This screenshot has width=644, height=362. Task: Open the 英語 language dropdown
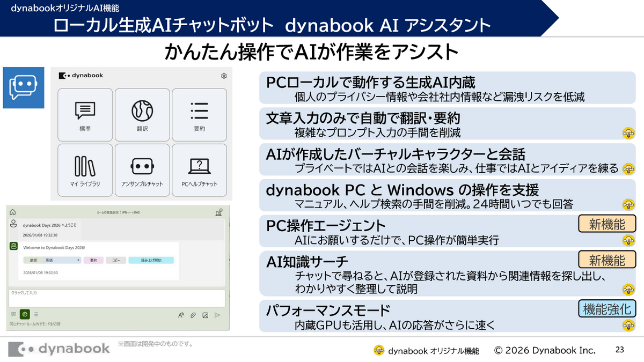coord(62,260)
